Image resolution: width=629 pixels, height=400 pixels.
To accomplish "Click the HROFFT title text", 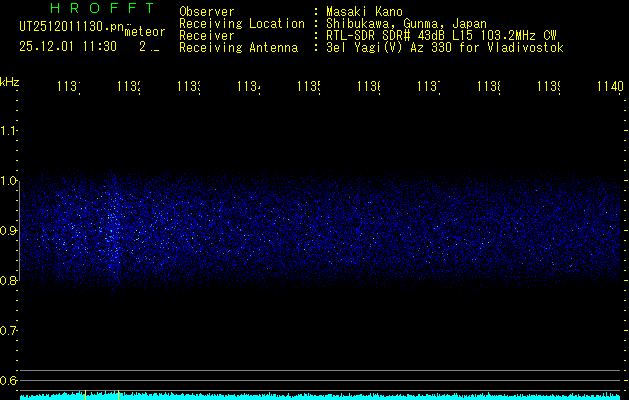I will 88,10.
